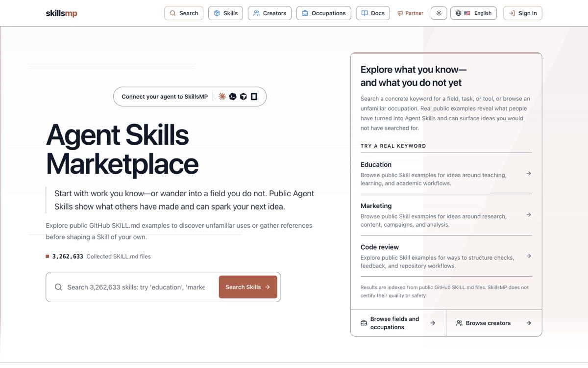The image size is (588, 368).
Task: Click the Search Skills button
Action: [248, 287]
